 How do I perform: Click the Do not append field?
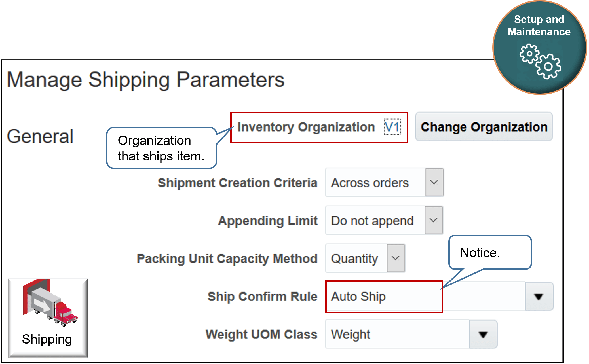pyautogui.click(x=372, y=220)
